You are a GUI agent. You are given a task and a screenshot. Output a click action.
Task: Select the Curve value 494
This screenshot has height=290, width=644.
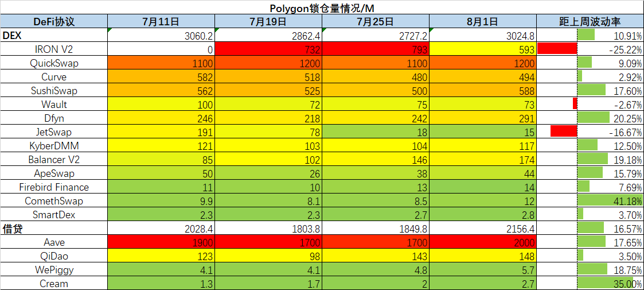click(x=483, y=77)
